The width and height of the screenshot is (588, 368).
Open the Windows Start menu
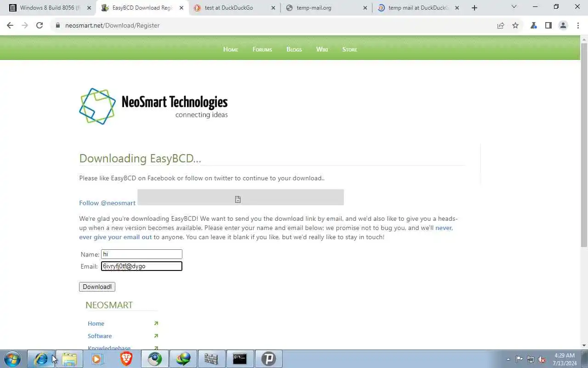click(x=12, y=359)
